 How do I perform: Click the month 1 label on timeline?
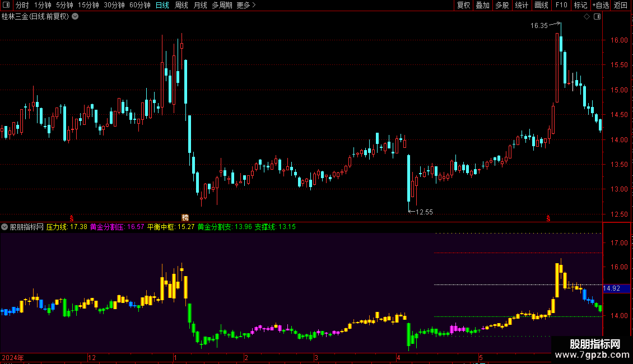(175, 357)
